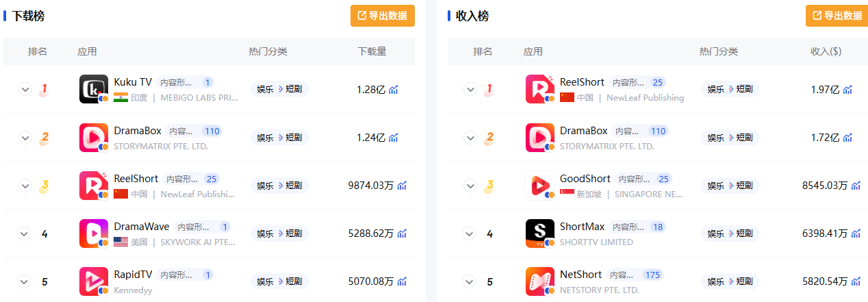Open Kuku TV app name link
868x302 pixels.
[133, 82]
